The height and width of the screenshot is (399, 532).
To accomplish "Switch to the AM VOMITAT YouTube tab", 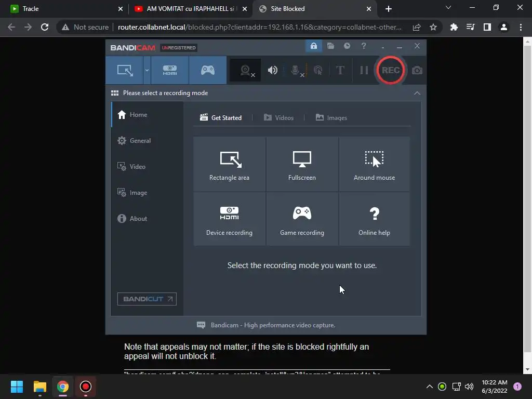I will click(190, 9).
